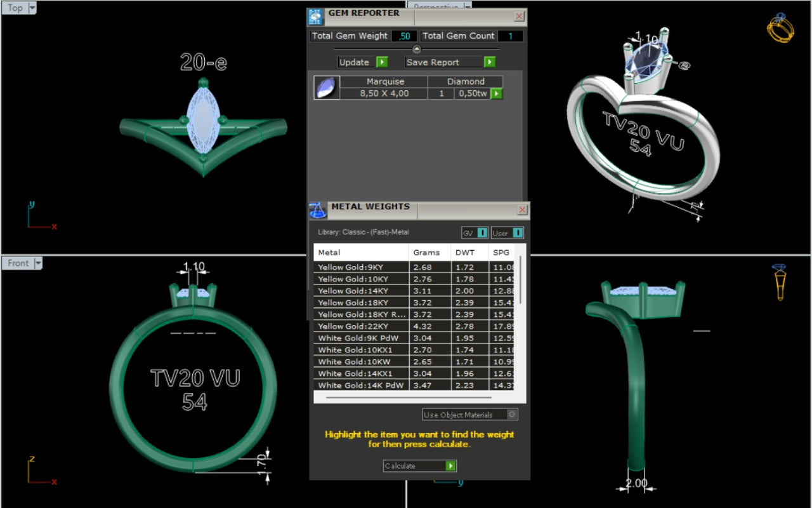Click the Save Report button
812x508 pixels.
tap(450, 62)
